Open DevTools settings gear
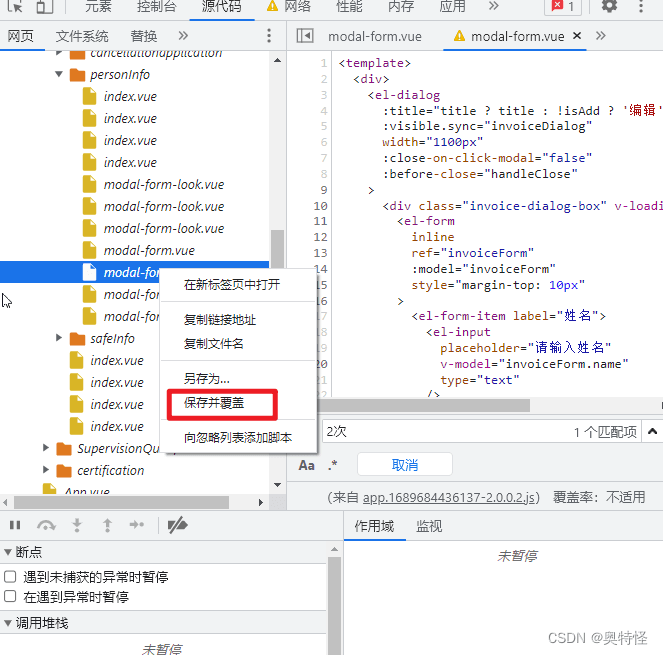 pyautogui.click(x=609, y=6)
